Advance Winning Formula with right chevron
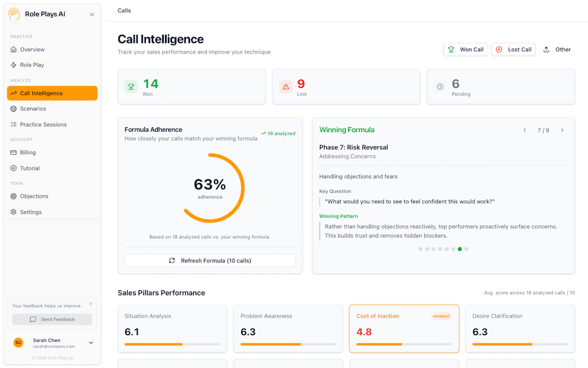The height and width of the screenshot is (368, 588). tap(562, 130)
